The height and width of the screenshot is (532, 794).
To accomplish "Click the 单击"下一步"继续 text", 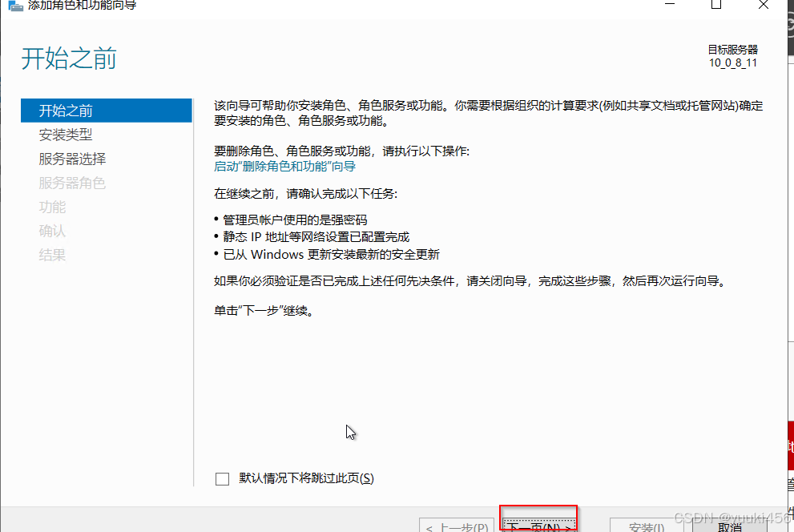I will (264, 311).
